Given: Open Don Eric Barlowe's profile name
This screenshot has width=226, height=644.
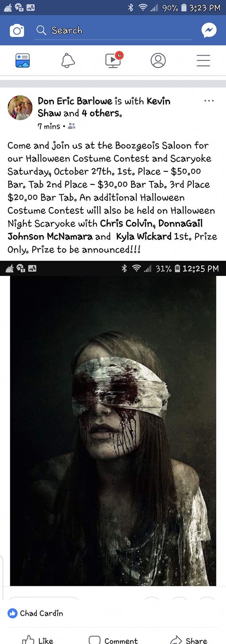Looking at the screenshot, I should (75, 101).
